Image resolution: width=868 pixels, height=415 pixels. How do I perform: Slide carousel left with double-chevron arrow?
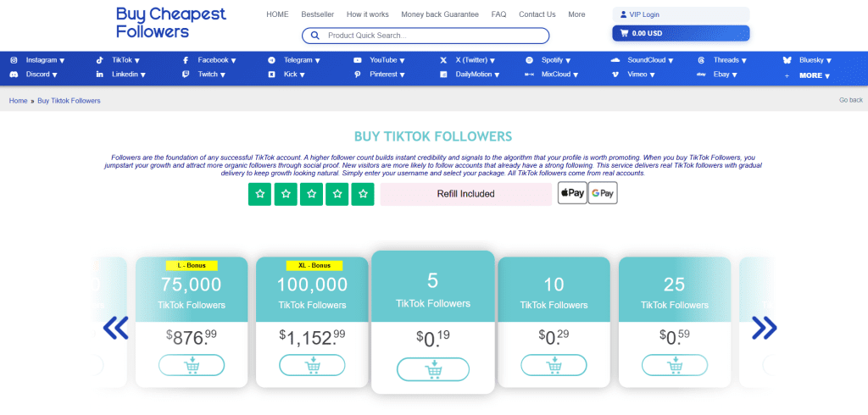pos(115,328)
